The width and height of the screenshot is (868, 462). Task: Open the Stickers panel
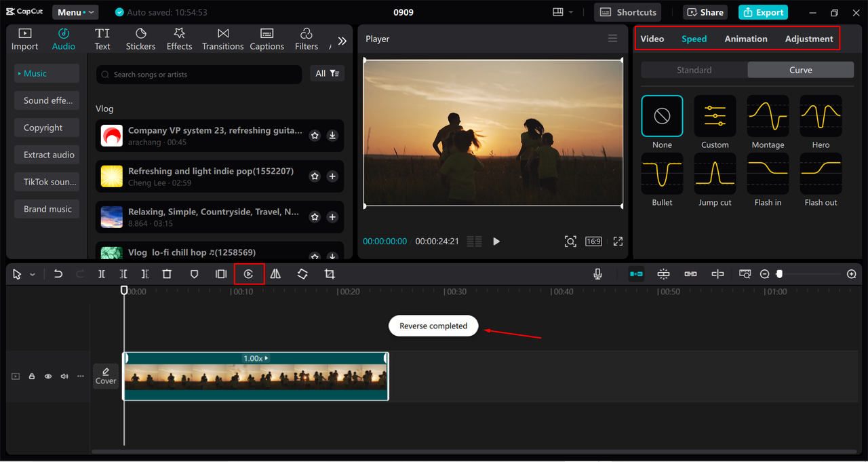click(140, 38)
